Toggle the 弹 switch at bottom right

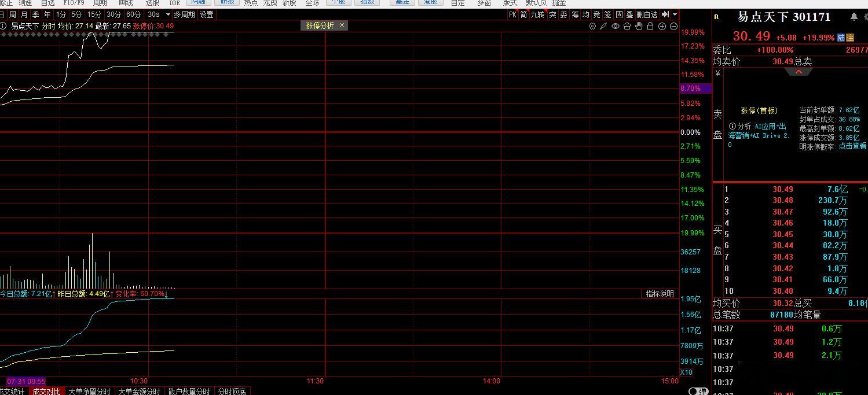point(698,391)
